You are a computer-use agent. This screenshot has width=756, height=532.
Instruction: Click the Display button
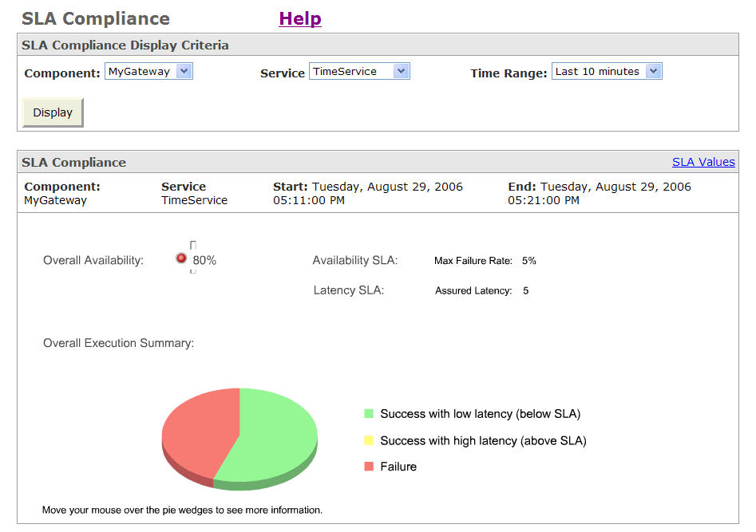(x=53, y=112)
